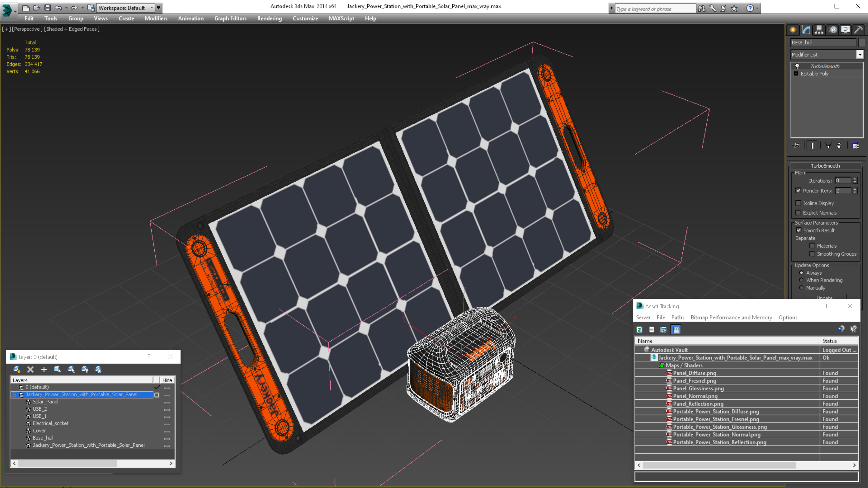Enable Separate by Materials checkbox

(813, 246)
